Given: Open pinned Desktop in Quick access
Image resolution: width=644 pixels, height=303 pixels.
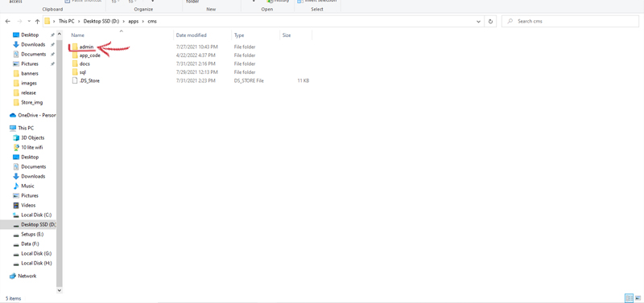Looking at the screenshot, I should 30,35.
